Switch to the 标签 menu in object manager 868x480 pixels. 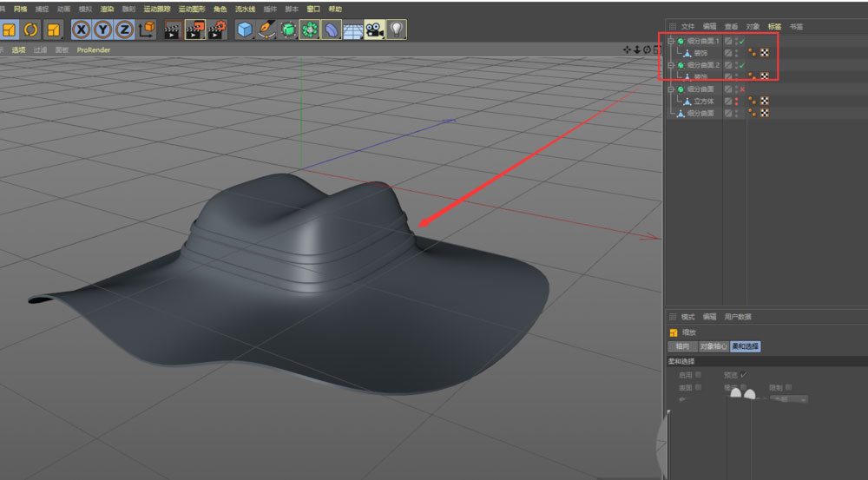(774, 26)
